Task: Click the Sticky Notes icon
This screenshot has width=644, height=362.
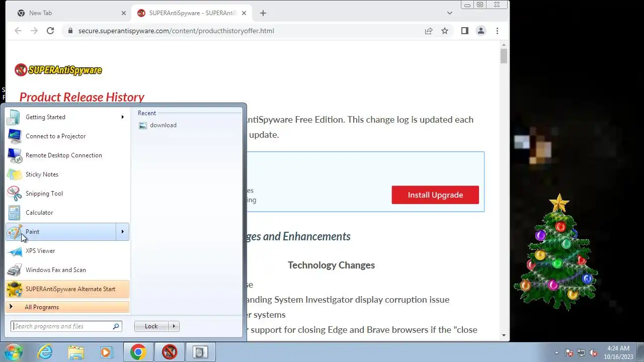Action: pyautogui.click(x=15, y=174)
